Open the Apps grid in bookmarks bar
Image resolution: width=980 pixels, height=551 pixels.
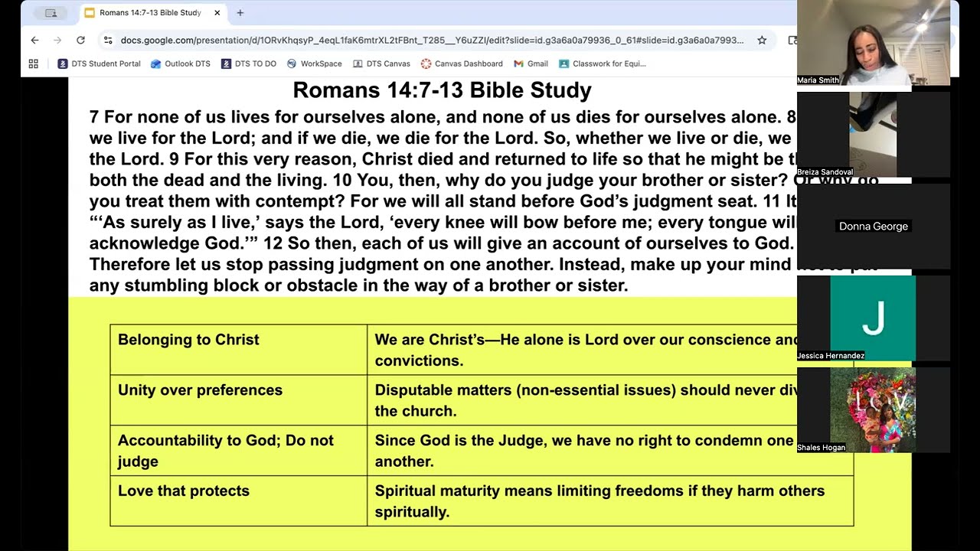pyautogui.click(x=33, y=64)
